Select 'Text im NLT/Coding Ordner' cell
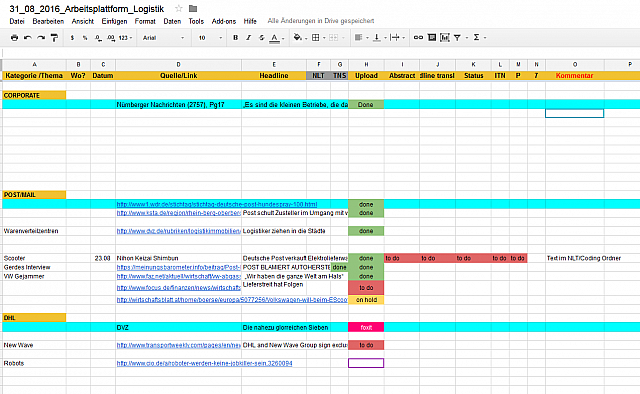 575,258
